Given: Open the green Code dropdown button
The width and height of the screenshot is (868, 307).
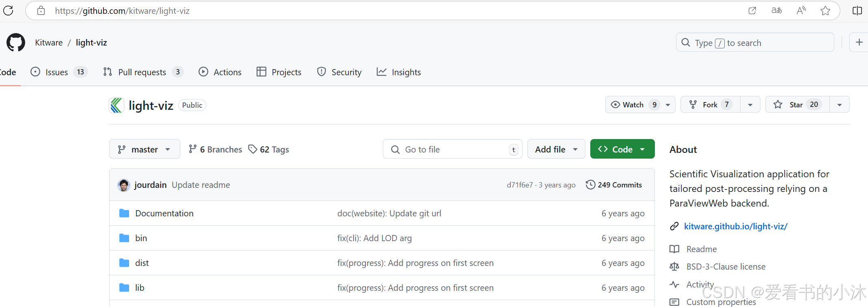Looking at the screenshot, I should click(622, 149).
